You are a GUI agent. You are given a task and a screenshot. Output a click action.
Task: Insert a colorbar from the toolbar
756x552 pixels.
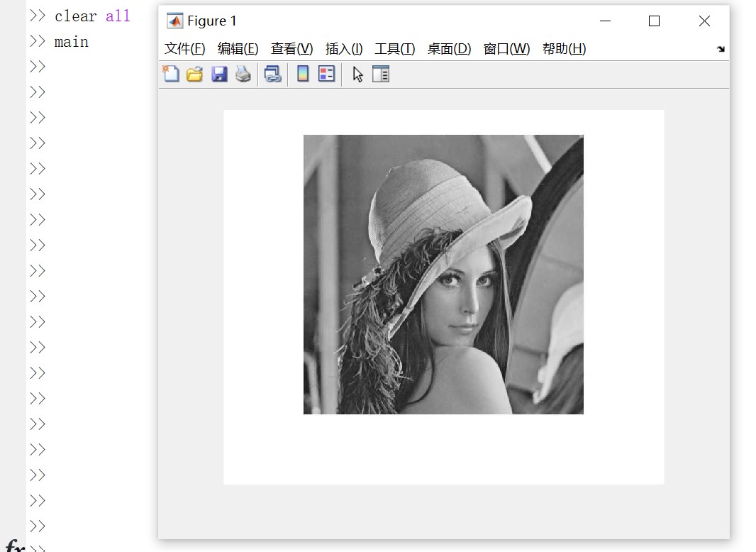point(303,74)
